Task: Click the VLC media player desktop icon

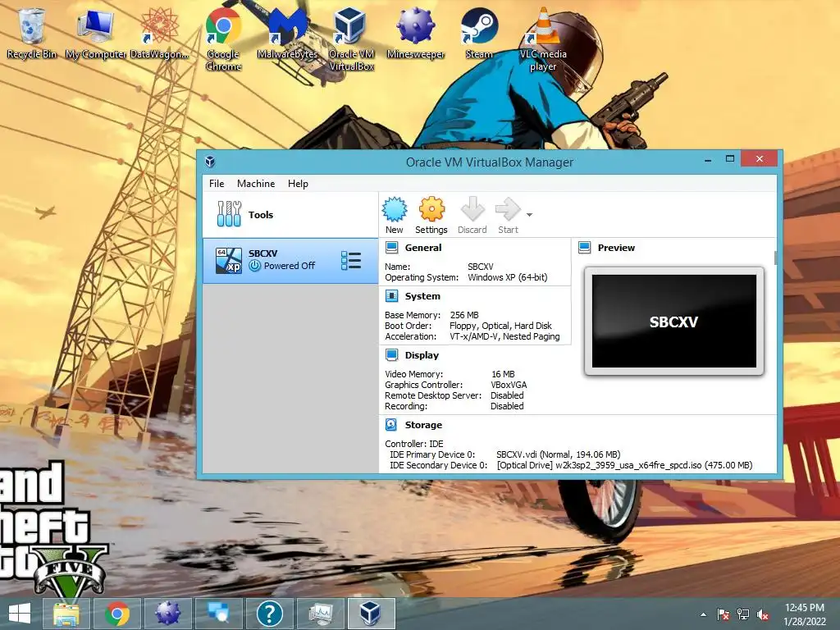Action: [x=543, y=39]
